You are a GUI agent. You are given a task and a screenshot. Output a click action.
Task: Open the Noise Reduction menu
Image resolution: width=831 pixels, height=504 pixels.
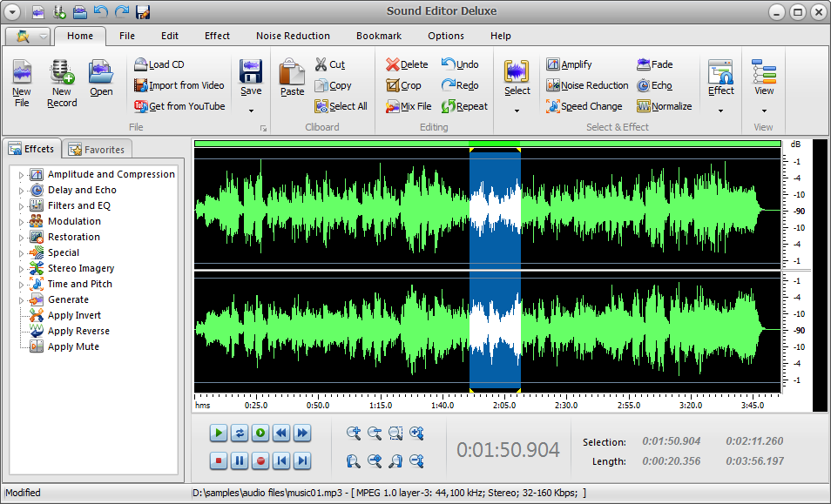coord(293,36)
